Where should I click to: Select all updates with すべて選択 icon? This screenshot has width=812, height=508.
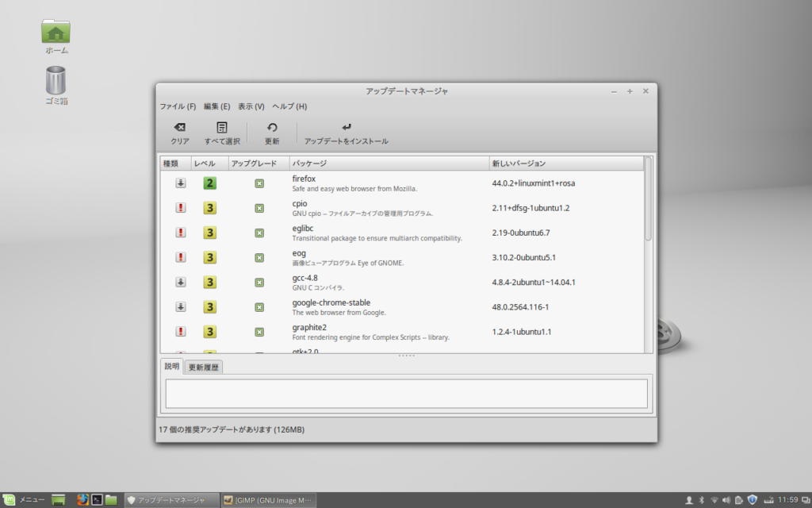click(x=220, y=132)
